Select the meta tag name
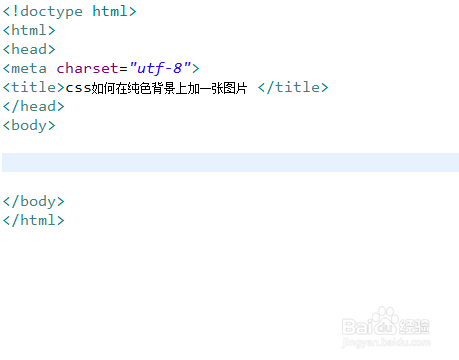Image resolution: width=459 pixels, height=360 pixels. 29,69
